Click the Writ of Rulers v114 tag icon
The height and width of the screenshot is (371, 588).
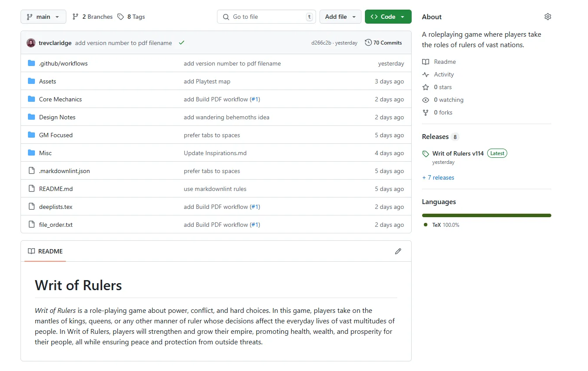click(425, 153)
